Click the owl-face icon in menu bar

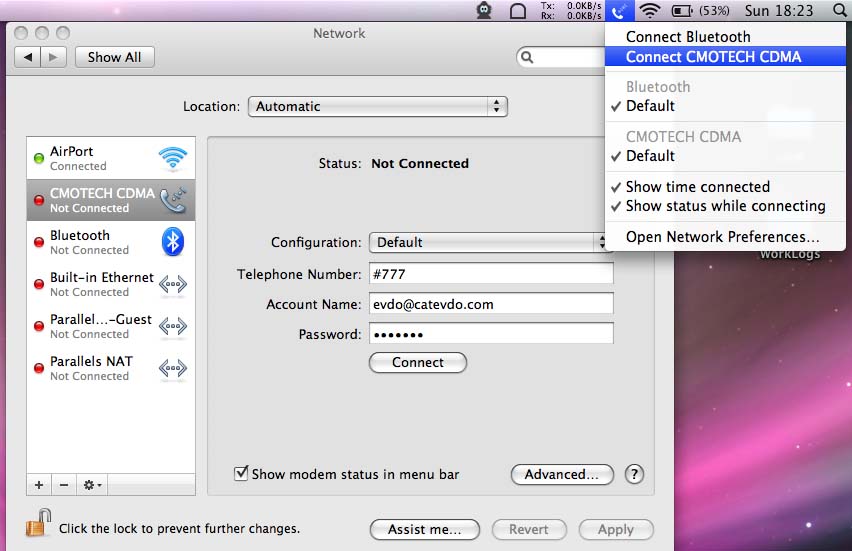[484, 10]
